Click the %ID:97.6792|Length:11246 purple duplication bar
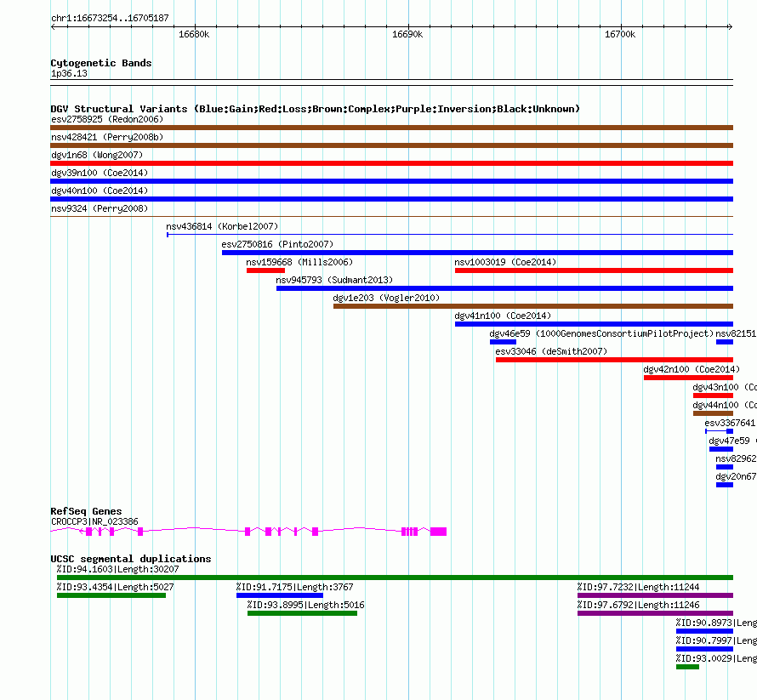Viewport: 757px width, 700px height. [x=655, y=613]
